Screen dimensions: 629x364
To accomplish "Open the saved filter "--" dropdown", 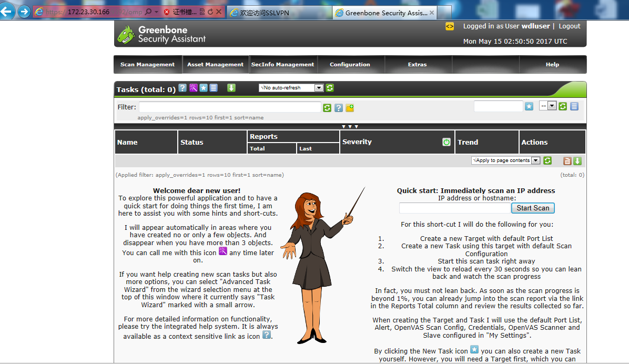I will [x=547, y=106].
